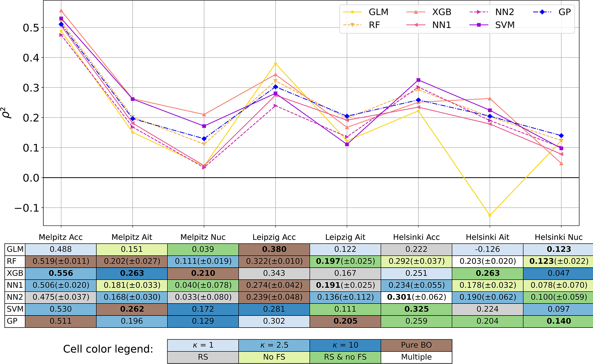The image size is (593, 364).
Task: Click XGB Melpitz Acc cell 0.556
Action: pyautogui.click(x=61, y=273)
